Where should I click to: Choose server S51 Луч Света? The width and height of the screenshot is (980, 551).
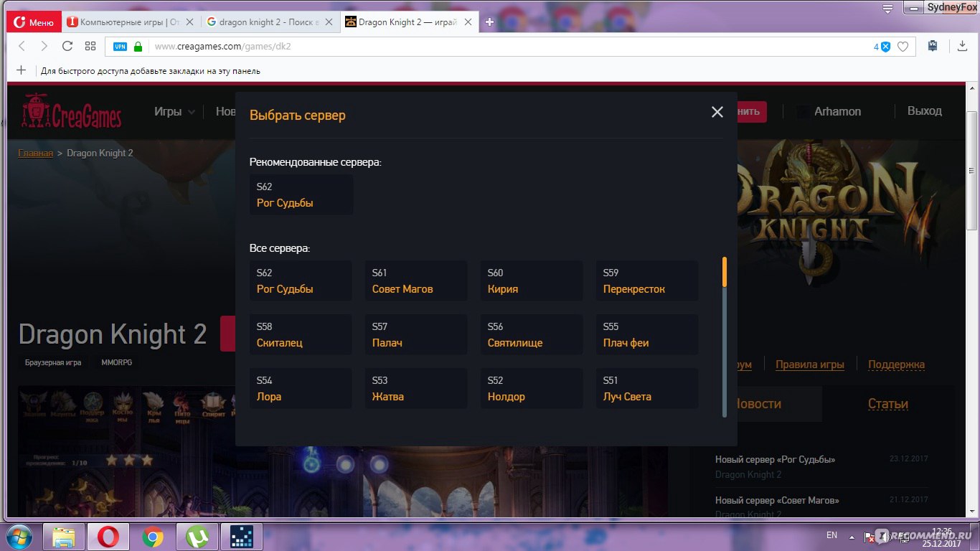tap(647, 388)
